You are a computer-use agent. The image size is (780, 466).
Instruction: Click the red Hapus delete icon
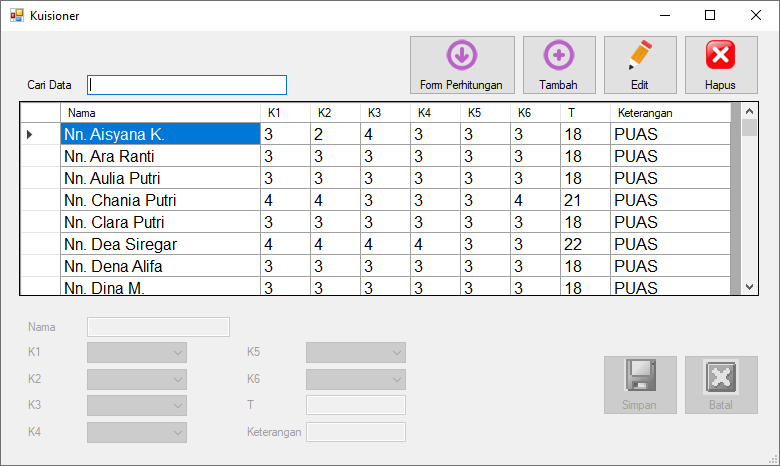pos(720,55)
